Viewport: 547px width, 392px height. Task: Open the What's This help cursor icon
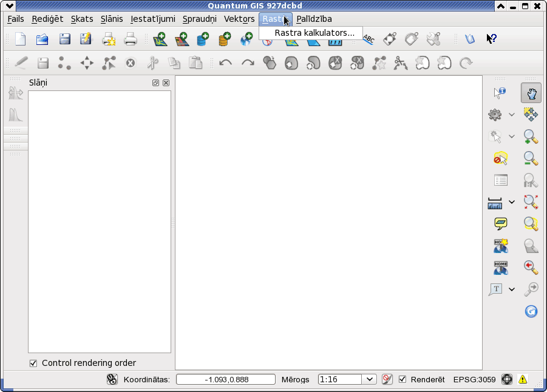point(492,39)
